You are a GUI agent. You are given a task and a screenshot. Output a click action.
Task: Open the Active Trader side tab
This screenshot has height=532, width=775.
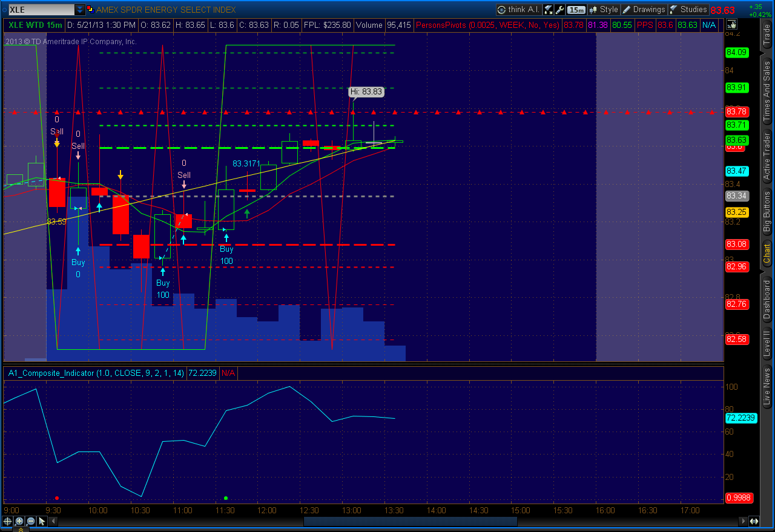767,156
